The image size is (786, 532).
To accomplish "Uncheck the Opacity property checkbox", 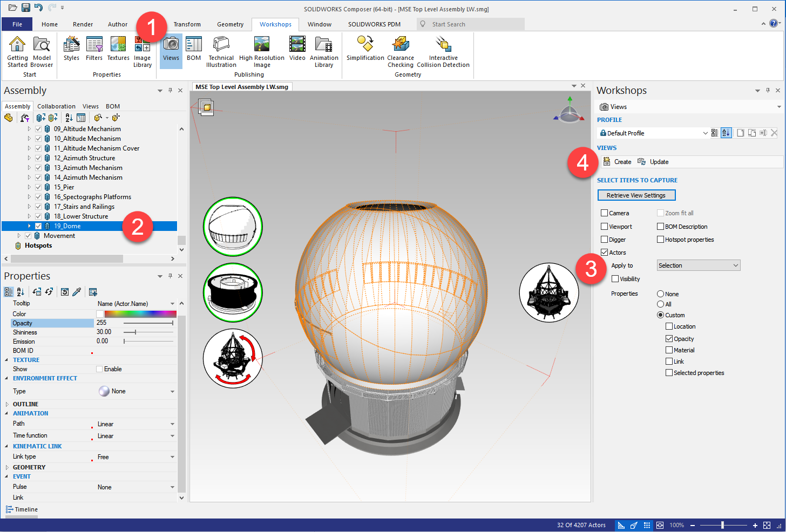I will click(669, 339).
